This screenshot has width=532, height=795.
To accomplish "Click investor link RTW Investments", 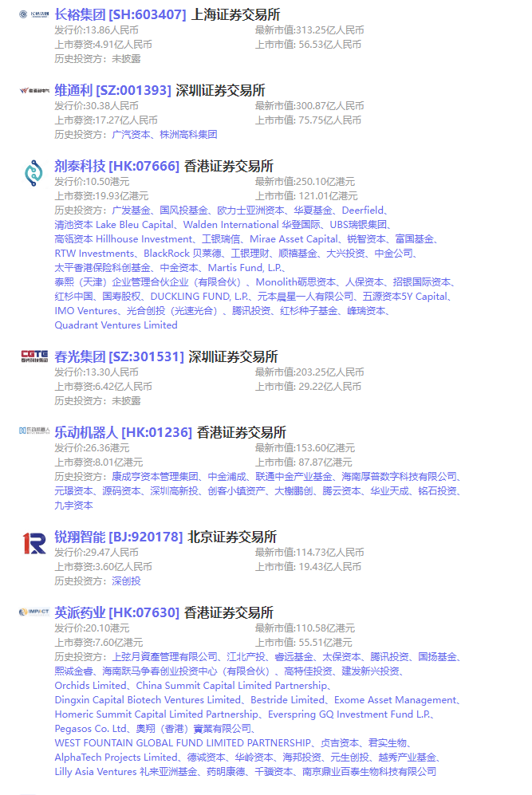I will point(94,254).
